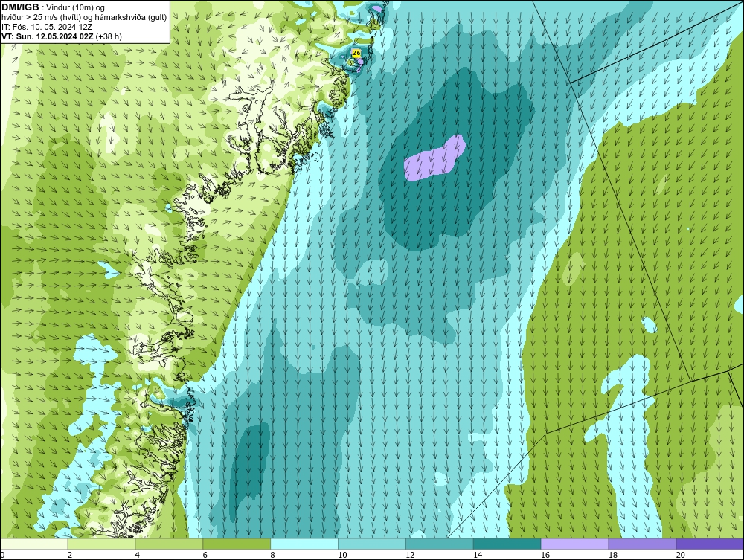Select the 16–18 m/s light purple legend swatch
744x560 pixels.
[574, 544]
